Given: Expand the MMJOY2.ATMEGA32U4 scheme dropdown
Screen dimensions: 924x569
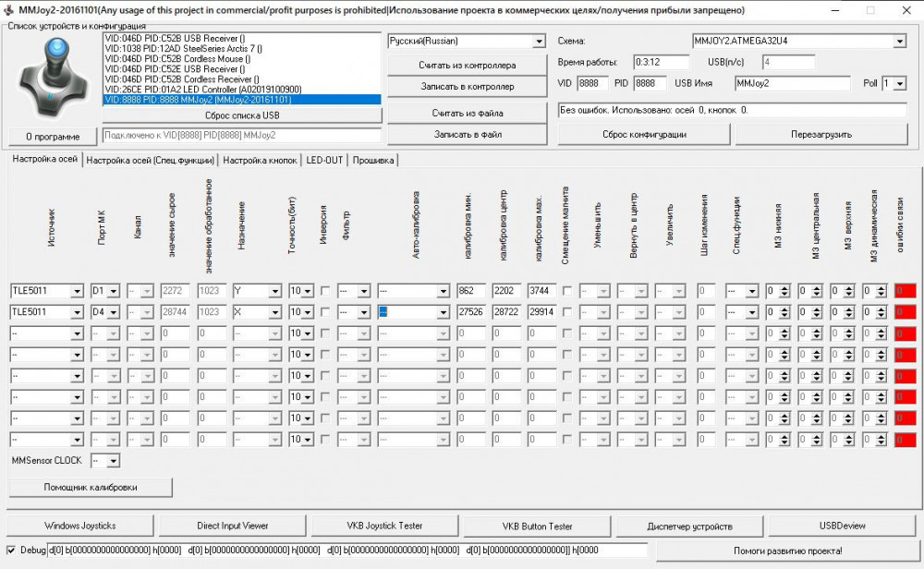Looking at the screenshot, I should [x=899, y=42].
